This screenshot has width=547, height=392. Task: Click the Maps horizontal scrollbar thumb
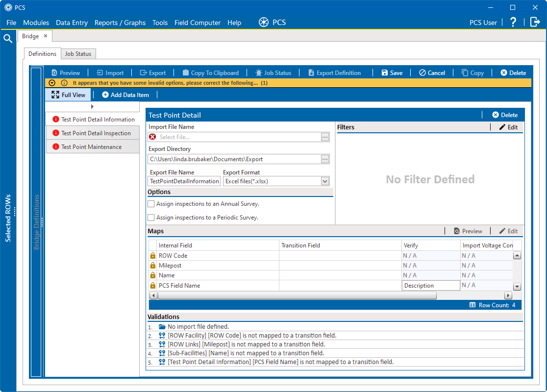pyautogui.click(x=297, y=295)
